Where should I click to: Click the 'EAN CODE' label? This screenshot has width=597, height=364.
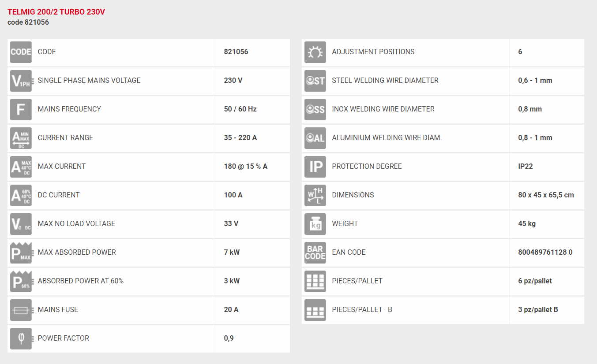click(x=349, y=252)
